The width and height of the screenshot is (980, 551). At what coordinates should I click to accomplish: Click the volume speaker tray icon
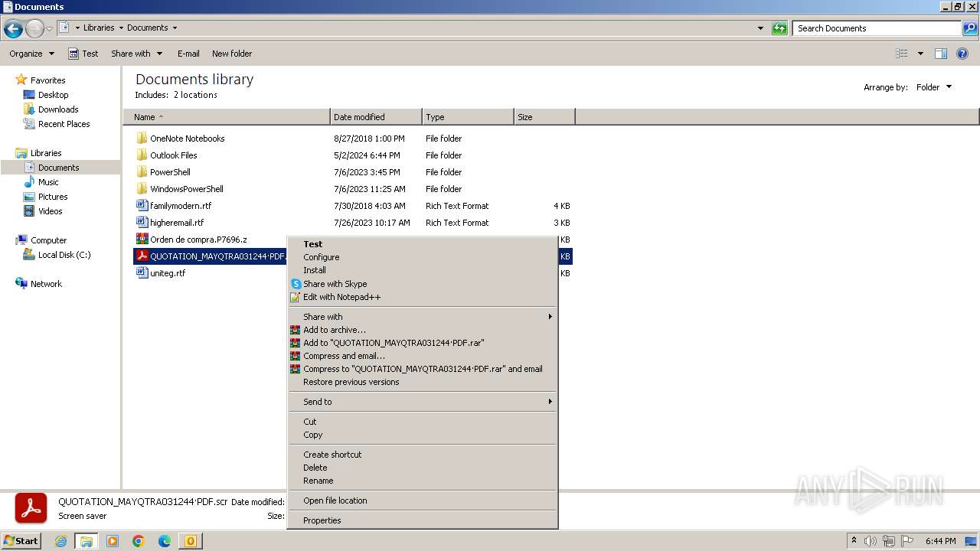(870, 541)
